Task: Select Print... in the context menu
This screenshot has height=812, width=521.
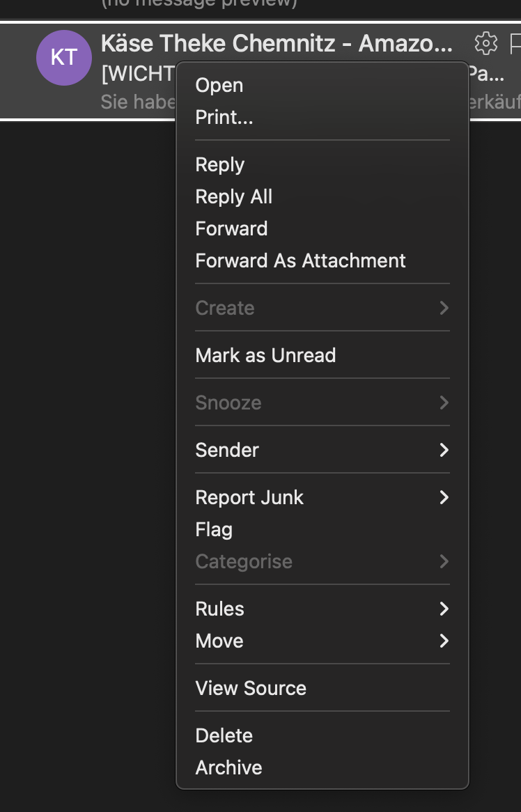Action: 224,118
